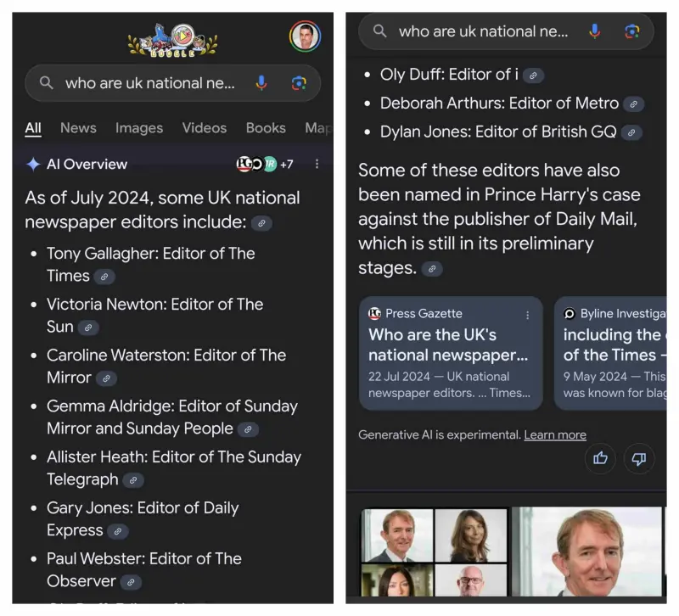This screenshot has height=616, width=679.
Task: Open the Google Doodle logo
Action: coord(173,40)
